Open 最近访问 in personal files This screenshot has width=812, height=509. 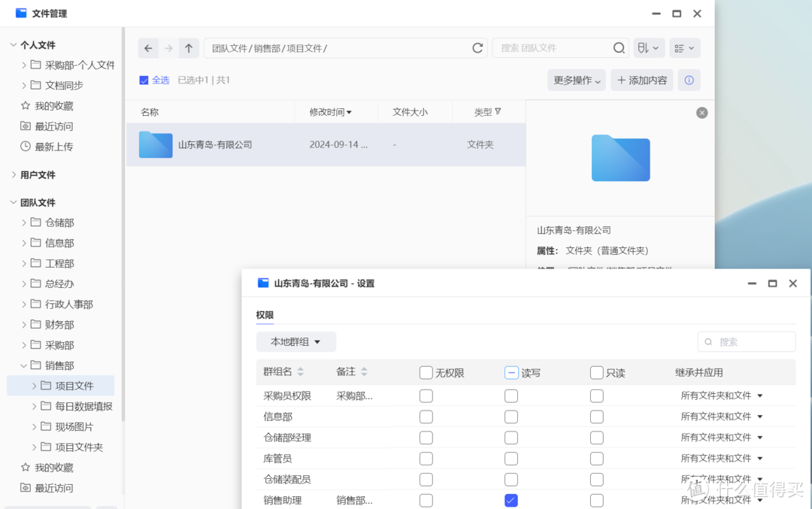(x=53, y=126)
